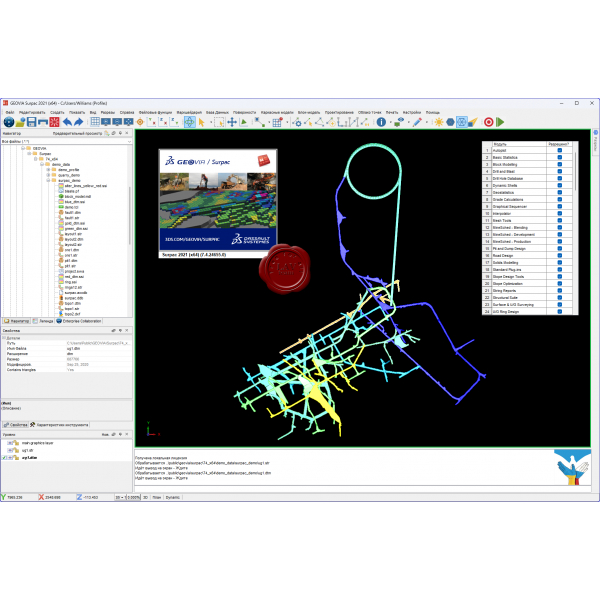Click the pencil edit tool icon
This screenshot has width=600, height=600.
click(x=417, y=122)
